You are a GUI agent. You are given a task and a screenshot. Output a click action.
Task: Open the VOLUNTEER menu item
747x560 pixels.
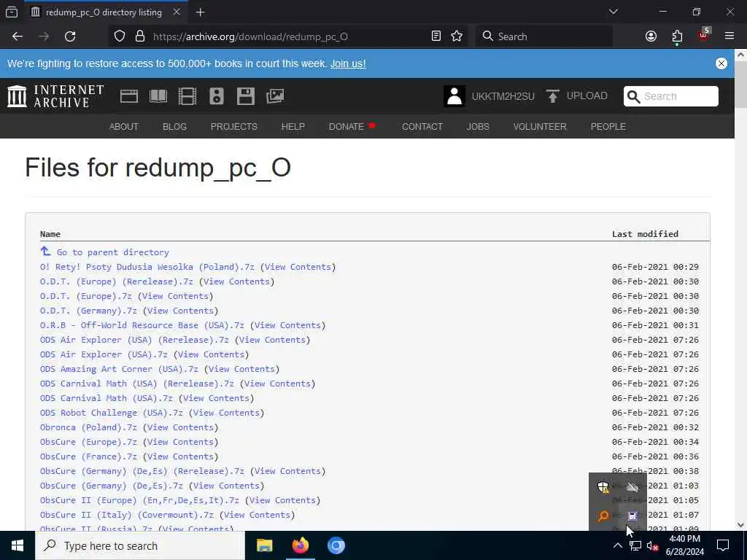pos(540,127)
